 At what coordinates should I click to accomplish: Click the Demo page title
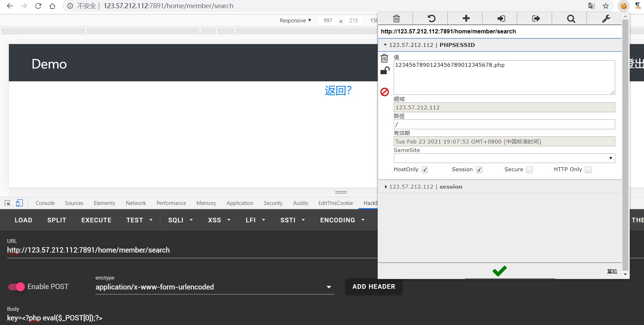[49, 64]
